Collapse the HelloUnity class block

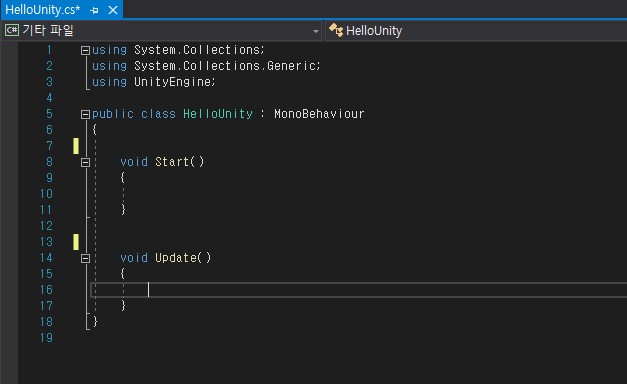coord(85,114)
